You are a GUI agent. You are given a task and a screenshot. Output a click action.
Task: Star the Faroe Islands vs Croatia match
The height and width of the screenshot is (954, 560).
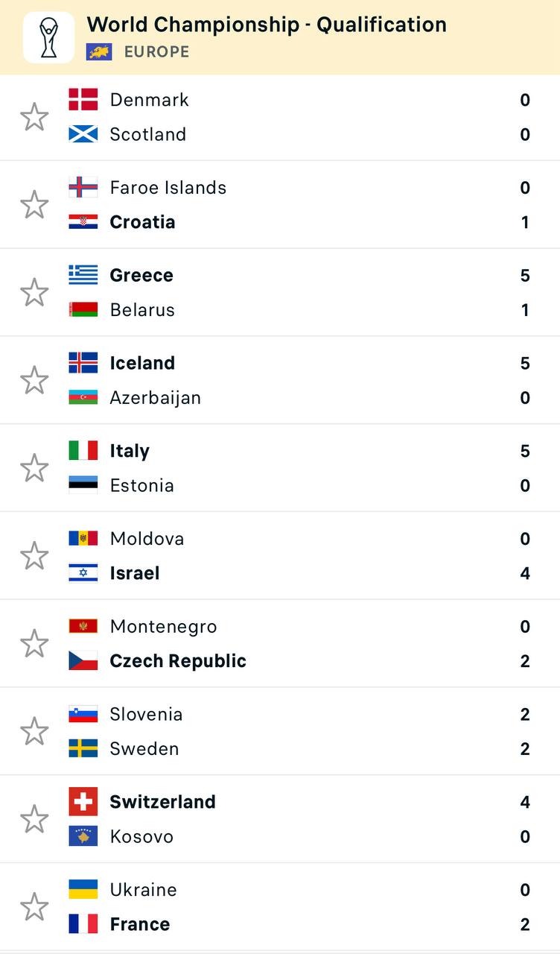(34, 205)
